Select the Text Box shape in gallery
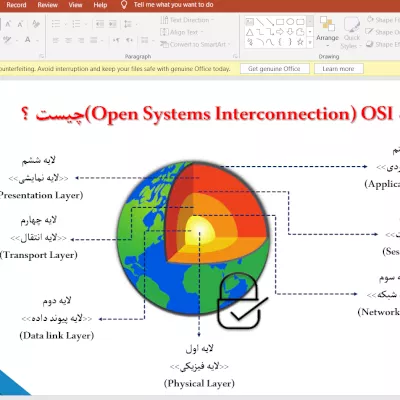 click(249, 22)
